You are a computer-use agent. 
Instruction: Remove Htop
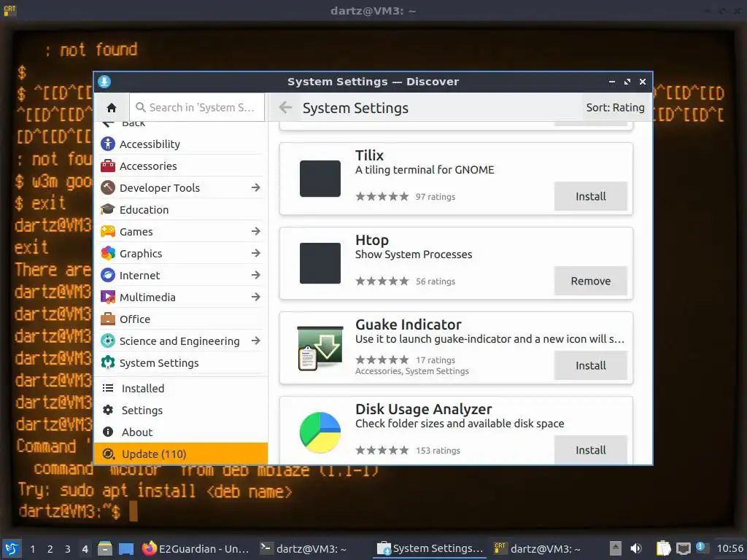click(x=590, y=281)
